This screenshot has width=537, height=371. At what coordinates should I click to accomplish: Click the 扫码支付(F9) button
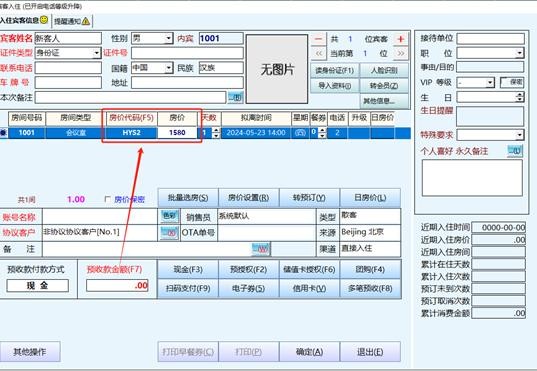coord(188,288)
